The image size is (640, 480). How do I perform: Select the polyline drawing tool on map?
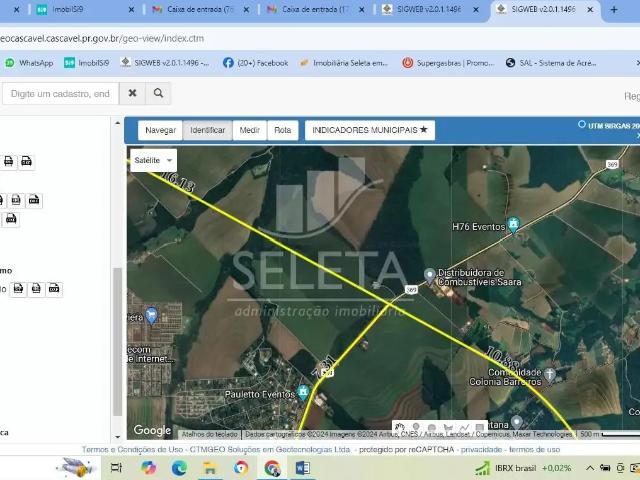tap(464, 428)
